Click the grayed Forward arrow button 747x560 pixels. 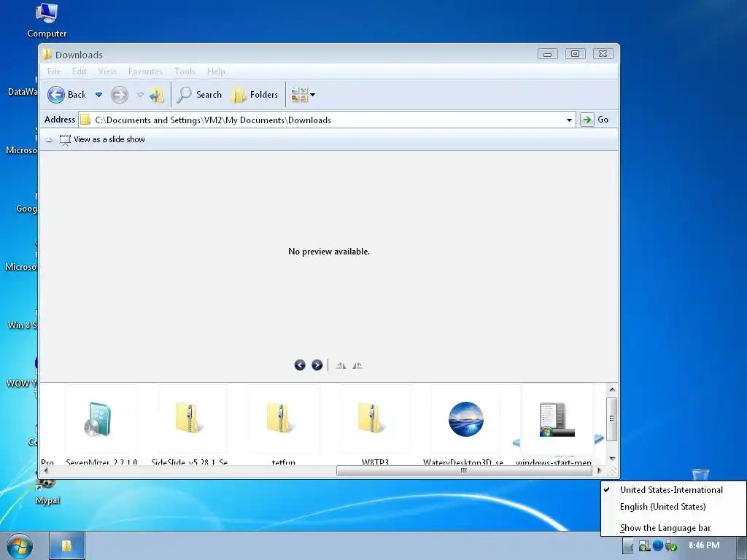click(120, 95)
